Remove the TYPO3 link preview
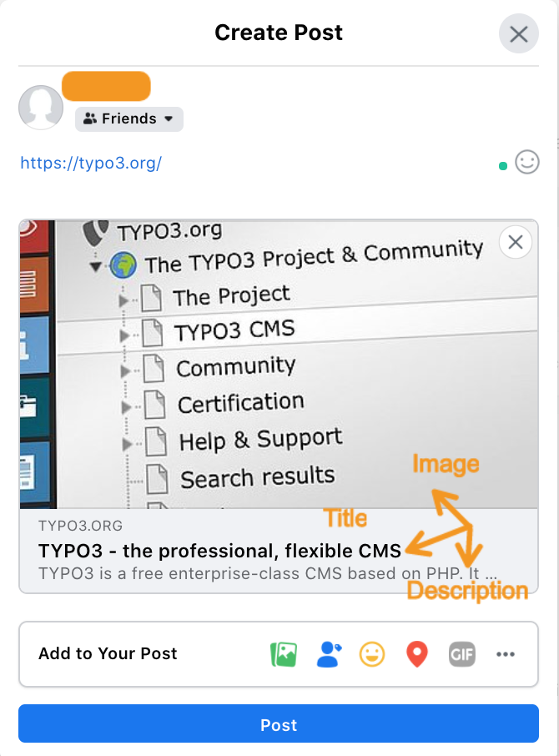 [x=516, y=242]
